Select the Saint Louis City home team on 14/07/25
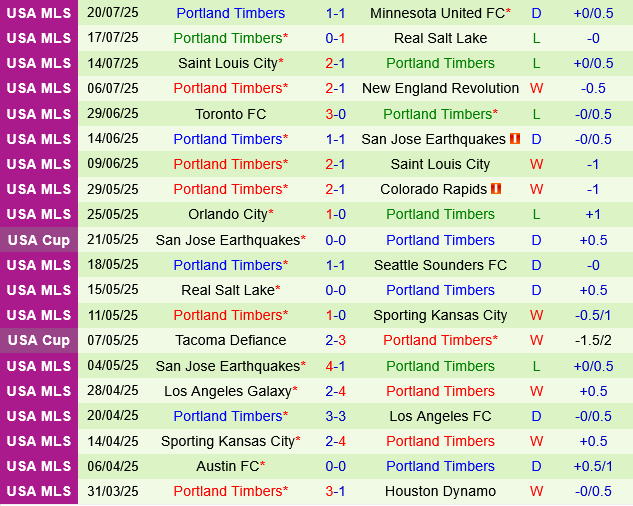 coord(228,63)
